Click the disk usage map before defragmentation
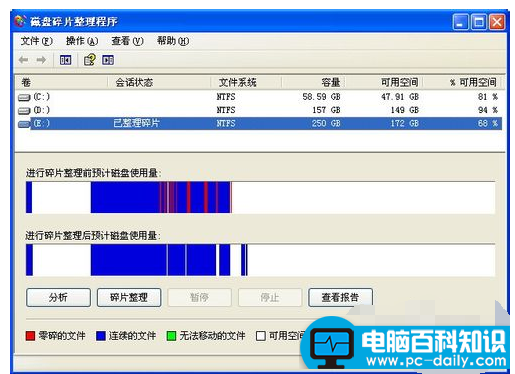 [x=260, y=197]
